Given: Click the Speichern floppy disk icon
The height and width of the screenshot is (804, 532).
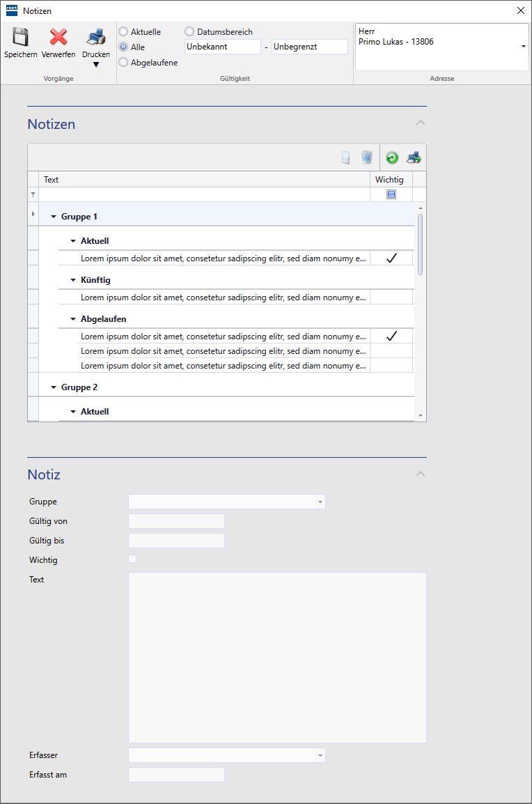Looking at the screenshot, I should point(20,37).
